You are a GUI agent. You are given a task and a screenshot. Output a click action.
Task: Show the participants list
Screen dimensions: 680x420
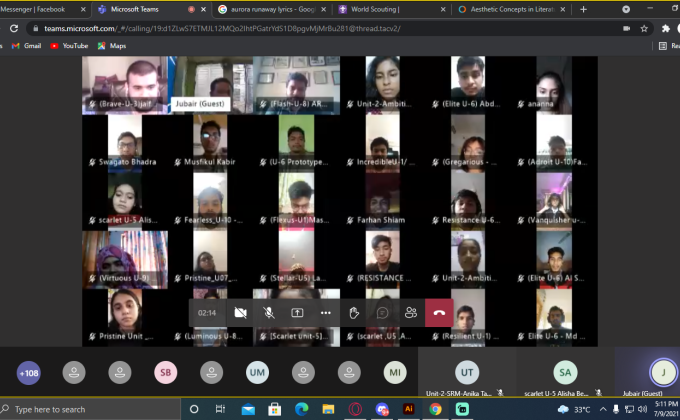pyautogui.click(x=410, y=312)
